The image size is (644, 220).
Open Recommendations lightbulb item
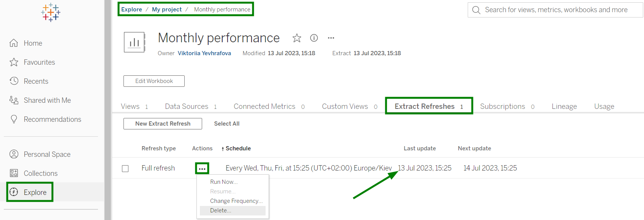[52, 120]
